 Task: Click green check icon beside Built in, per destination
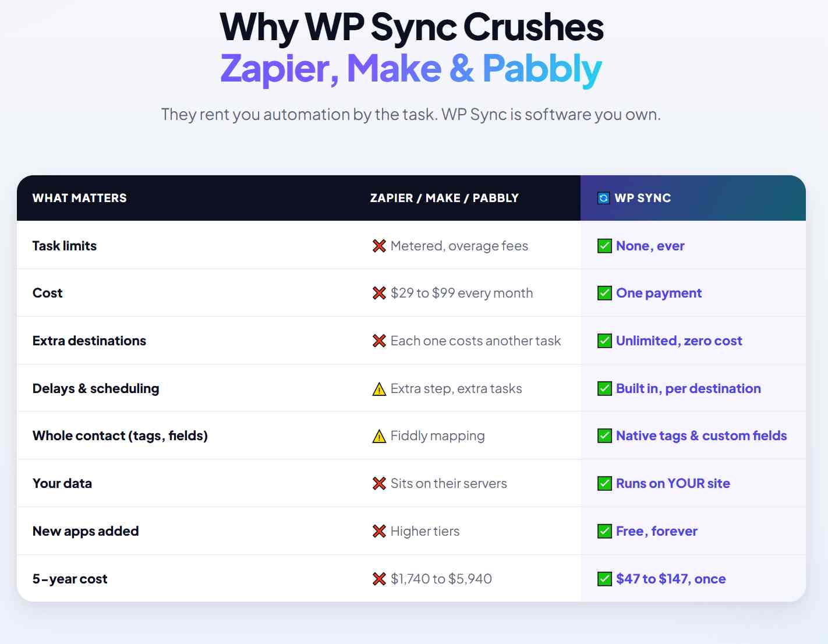coord(604,388)
